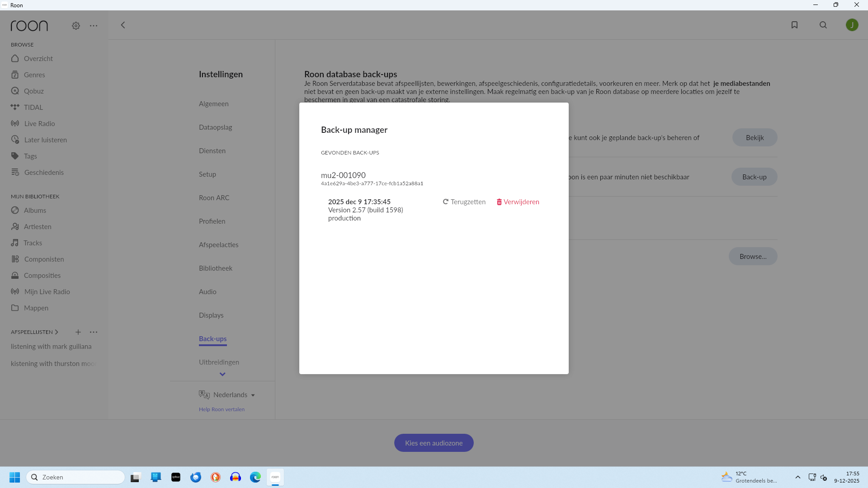The height and width of the screenshot is (488, 868).
Task: Click the bookmark icon in top bar
Action: (794, 25)
